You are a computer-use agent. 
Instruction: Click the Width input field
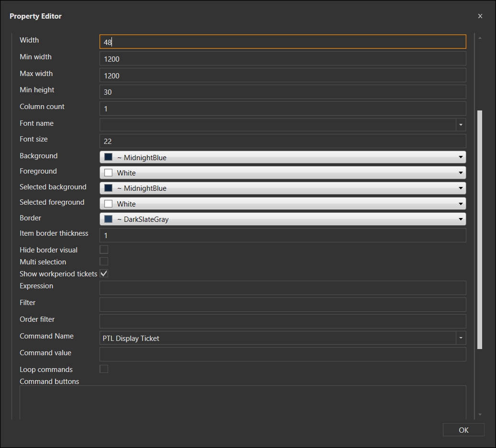(x=283, y=42)
